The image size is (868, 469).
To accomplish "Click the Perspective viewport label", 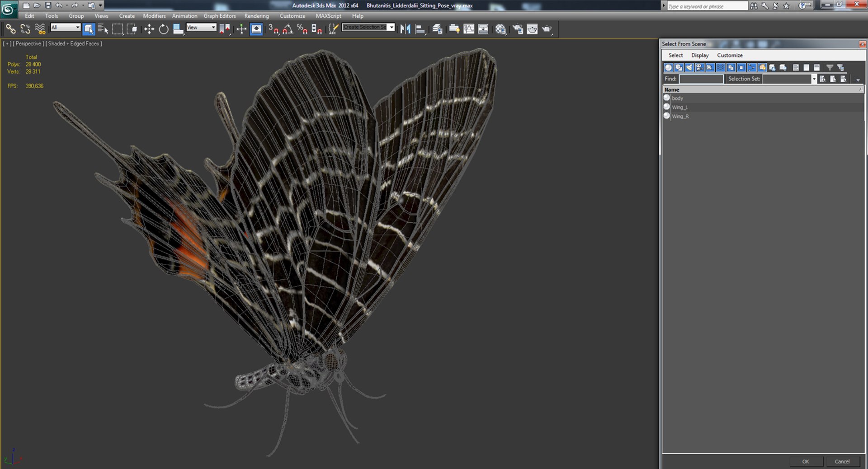I will pyautogui.click(x=28, y=44).
